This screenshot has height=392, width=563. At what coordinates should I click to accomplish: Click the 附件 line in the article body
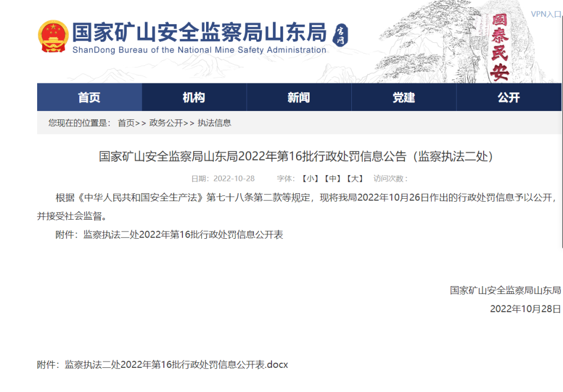(x=169, y=235)
